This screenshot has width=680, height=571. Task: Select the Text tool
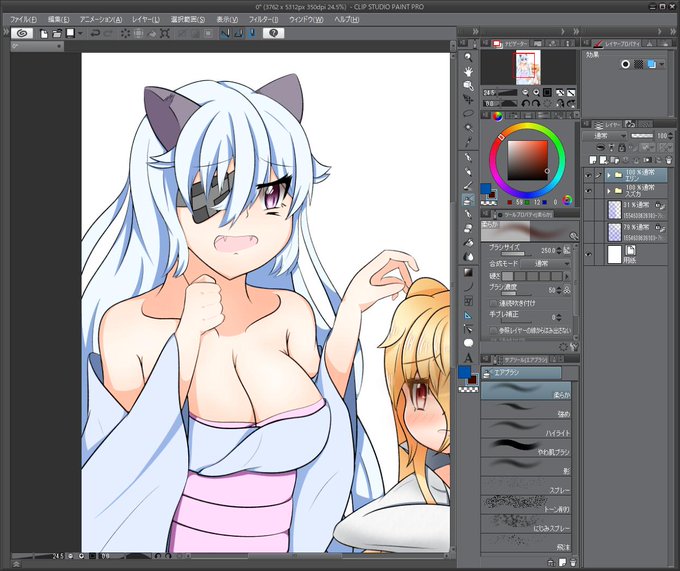(x=468, y=358)
